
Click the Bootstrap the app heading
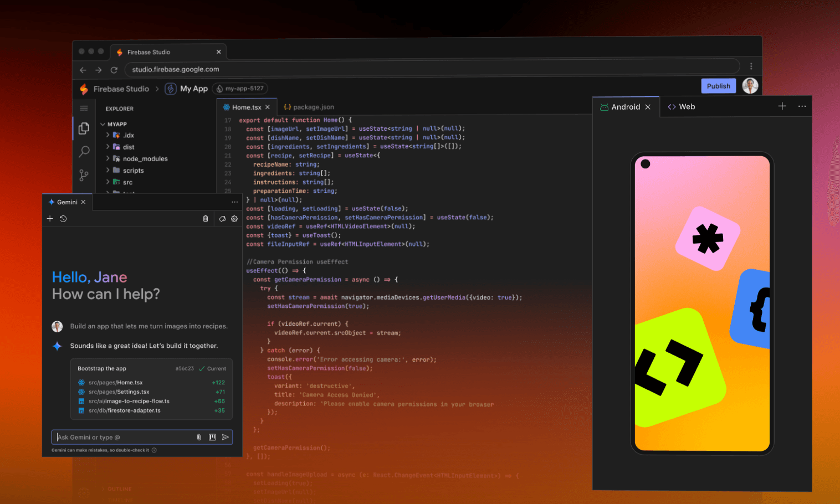pos(102,369)
